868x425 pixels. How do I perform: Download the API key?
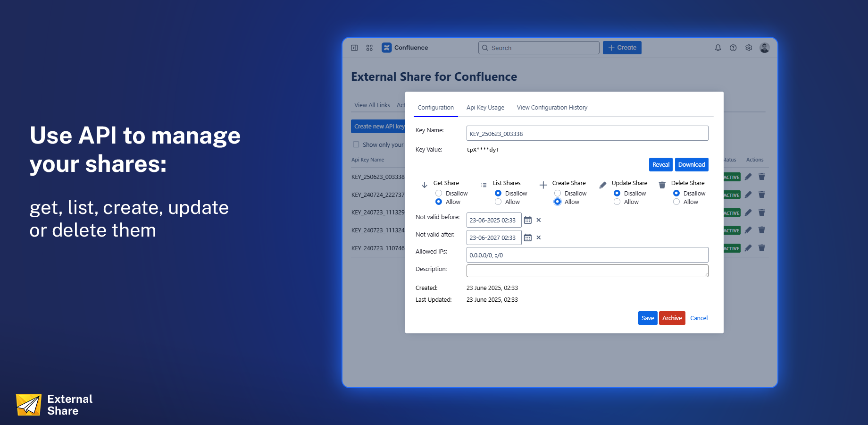tap(692, 164)
